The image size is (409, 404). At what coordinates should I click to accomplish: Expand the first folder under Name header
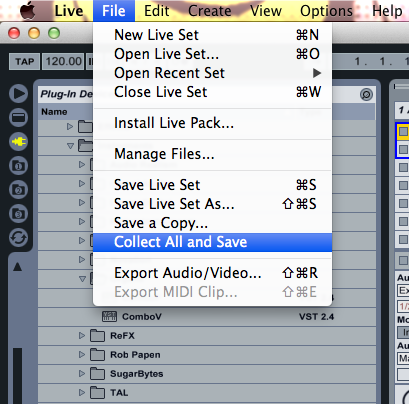click(70, 126)
